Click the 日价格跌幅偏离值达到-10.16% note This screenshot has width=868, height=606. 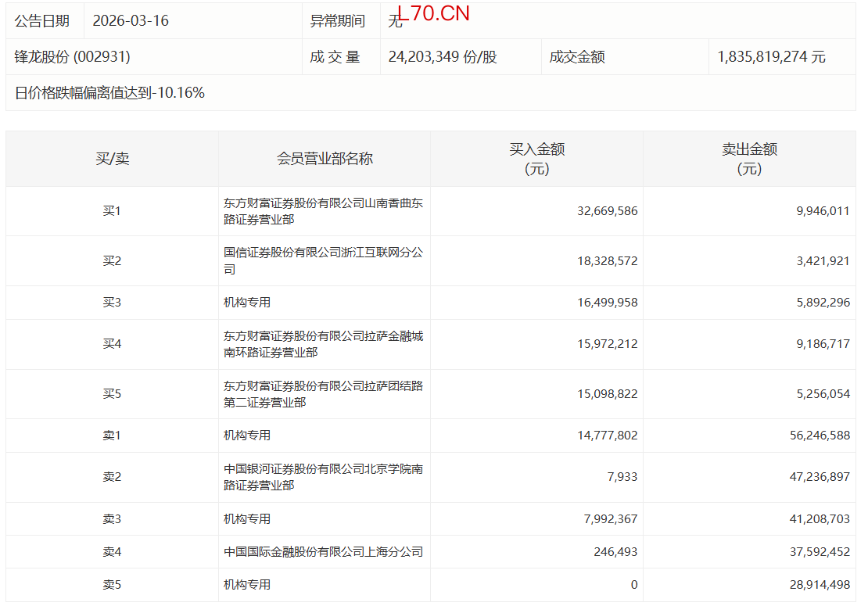point(109,93)
